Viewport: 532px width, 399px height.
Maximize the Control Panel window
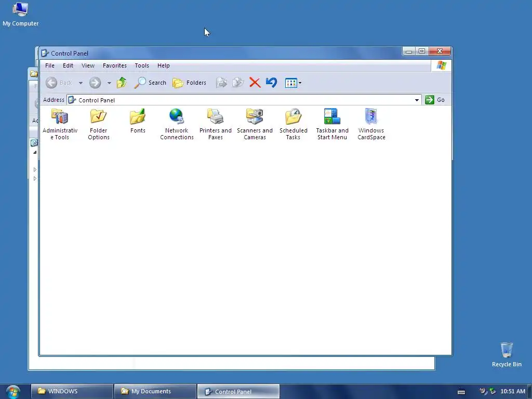coord(422,51)
